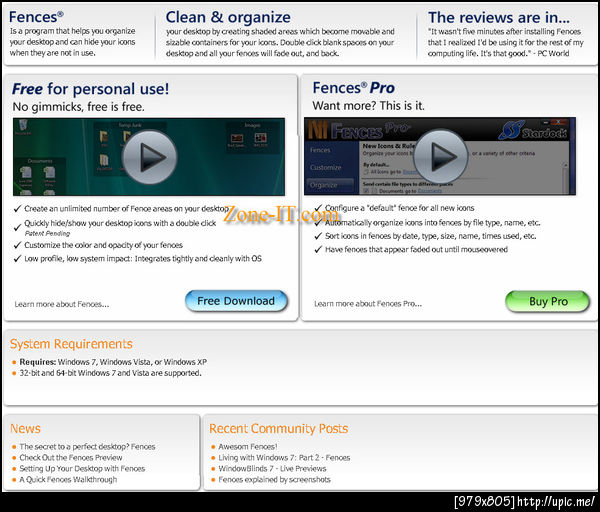
Task: Open news 'Check Out the Fences Preview'
Action: click(71, 458)
